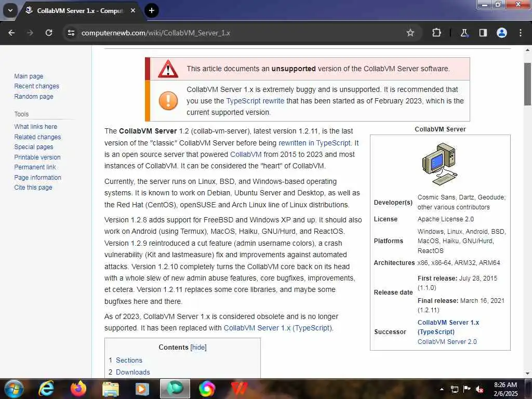
Task: Launch Internet Explorer from the taskbar
Action: [46, 389]
